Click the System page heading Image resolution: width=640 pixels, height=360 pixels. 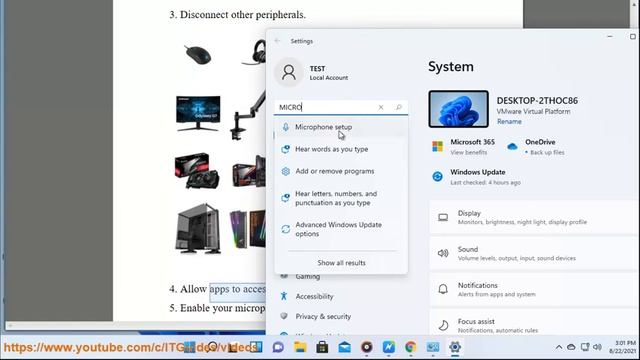[451, 67]
